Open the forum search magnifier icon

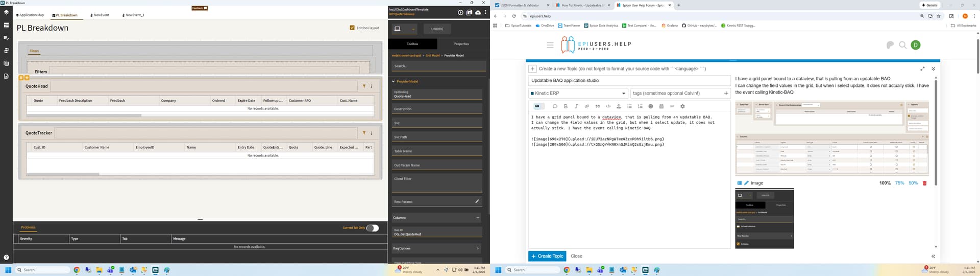[x=902, y=45]
